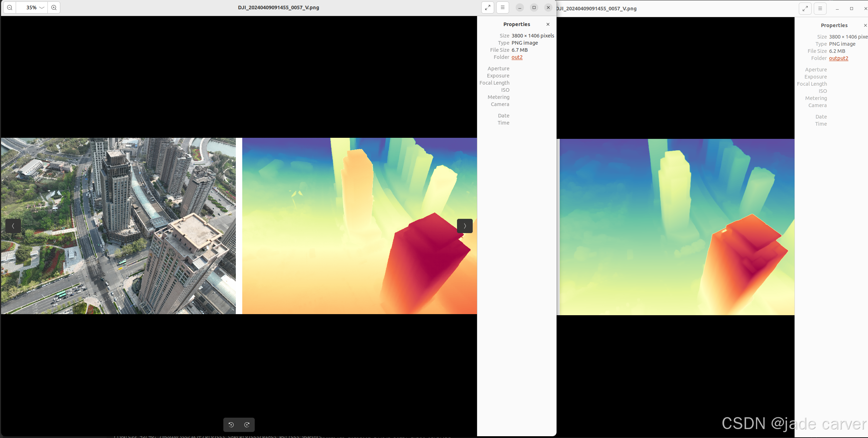This screenshot has width=868, height=438.
Task: Maximize the left image viewer window
Action: (x=534, y=7)
